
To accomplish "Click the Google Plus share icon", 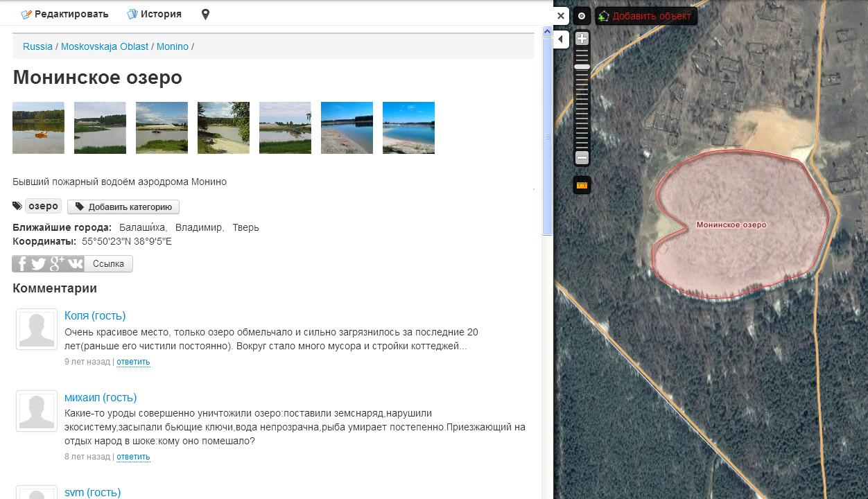I will [x=57, y=264].
